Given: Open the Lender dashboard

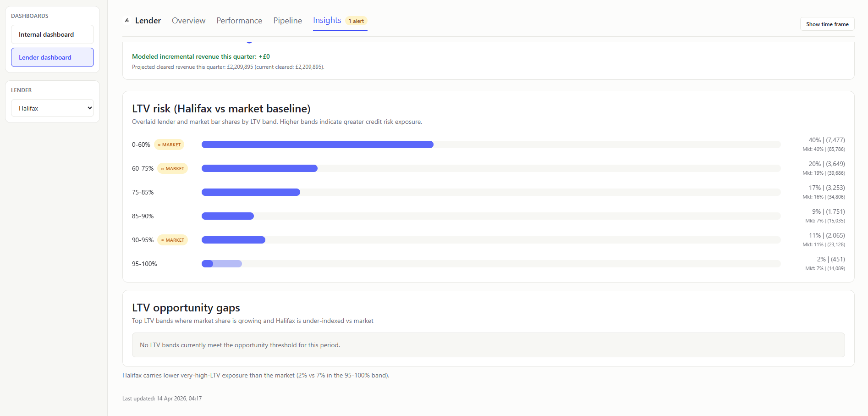Looking at the screenshot, I should coord(52,57).
